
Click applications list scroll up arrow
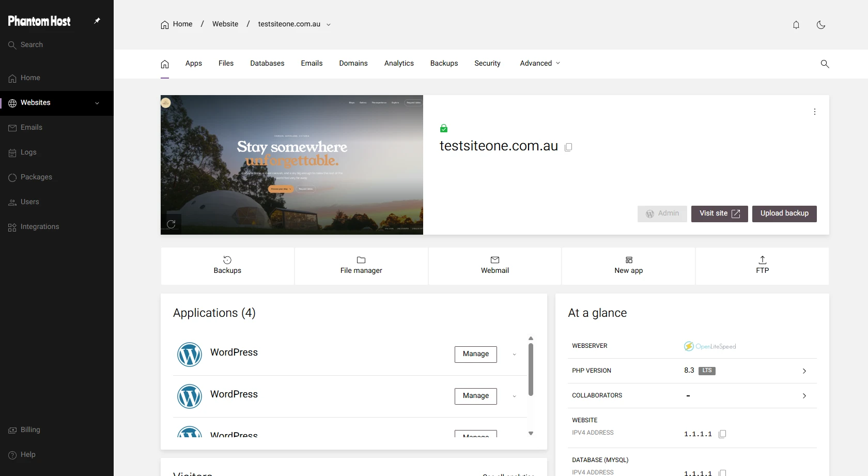coord(531,339)
